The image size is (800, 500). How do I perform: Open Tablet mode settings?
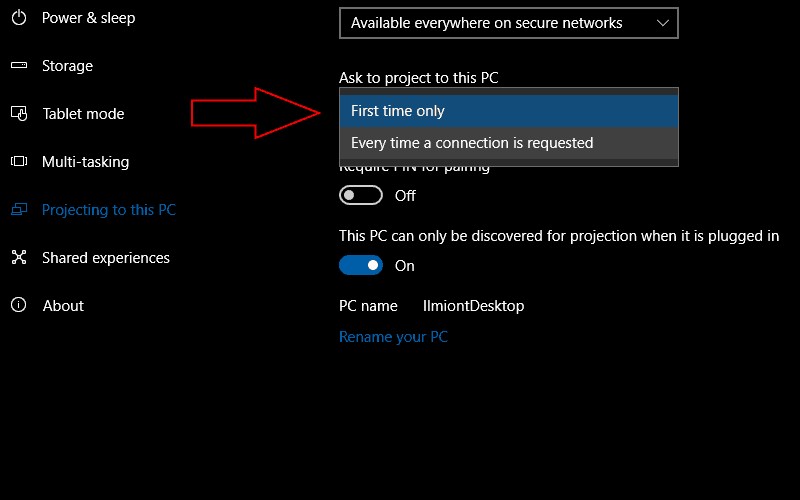tap(83, 114)
